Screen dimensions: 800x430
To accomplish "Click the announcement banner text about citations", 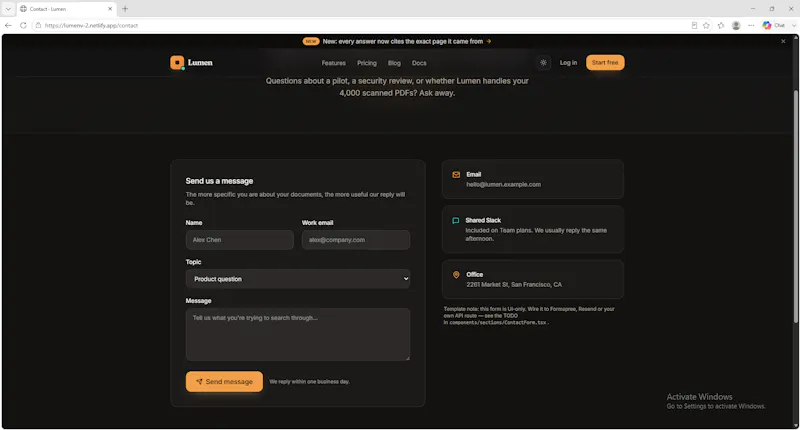I will click(403, 41).
